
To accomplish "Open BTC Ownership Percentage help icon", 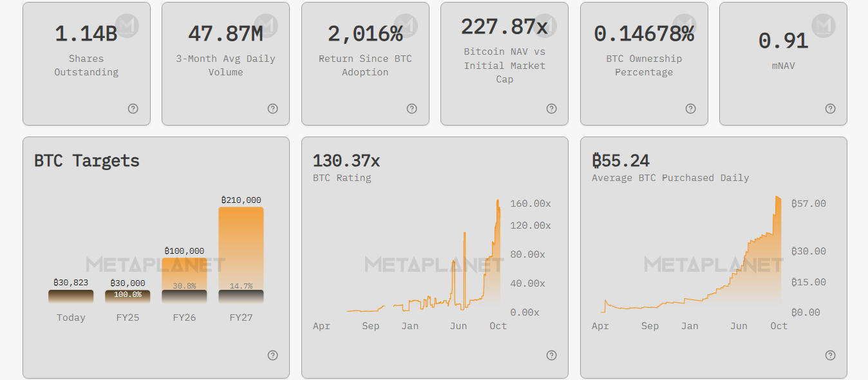I will click(x=691, y=109).
